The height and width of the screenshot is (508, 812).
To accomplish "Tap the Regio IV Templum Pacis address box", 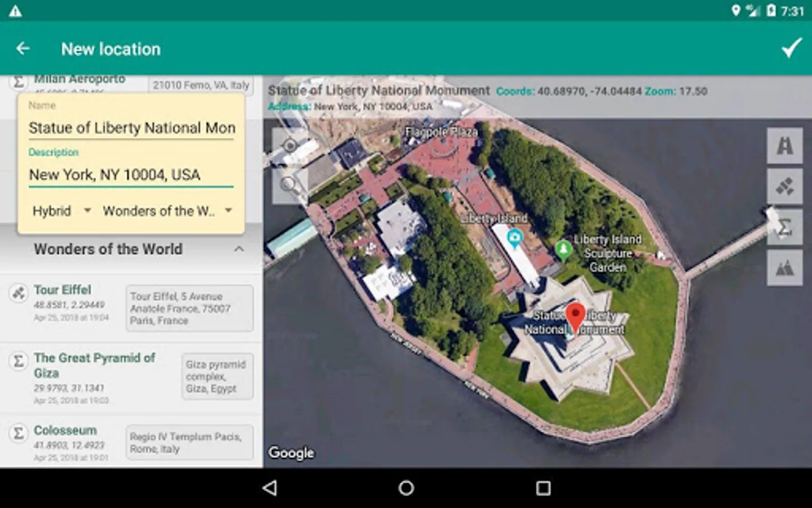I will tap(189, 443).
